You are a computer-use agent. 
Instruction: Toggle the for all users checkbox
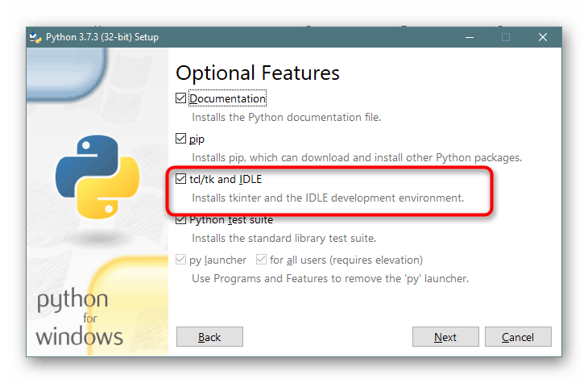point(261,260)
